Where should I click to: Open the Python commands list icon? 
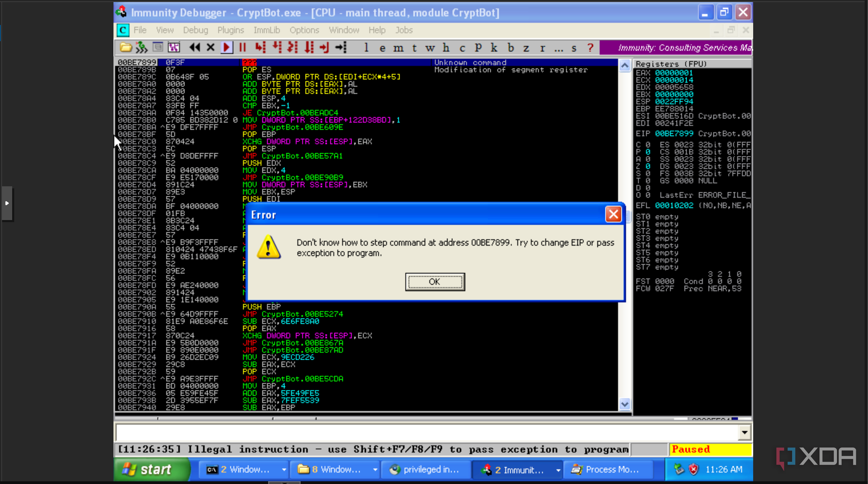pyautogui.click(x=158, y=48)
